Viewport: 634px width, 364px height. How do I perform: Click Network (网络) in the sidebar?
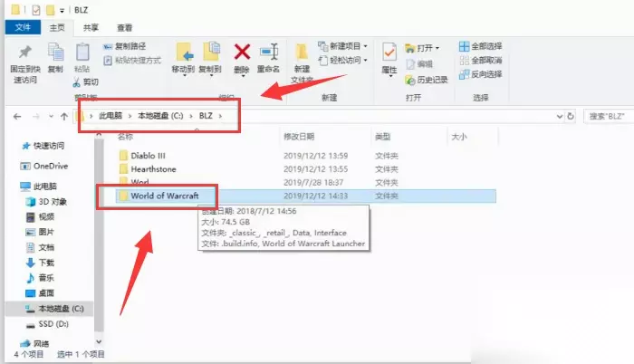41,343
